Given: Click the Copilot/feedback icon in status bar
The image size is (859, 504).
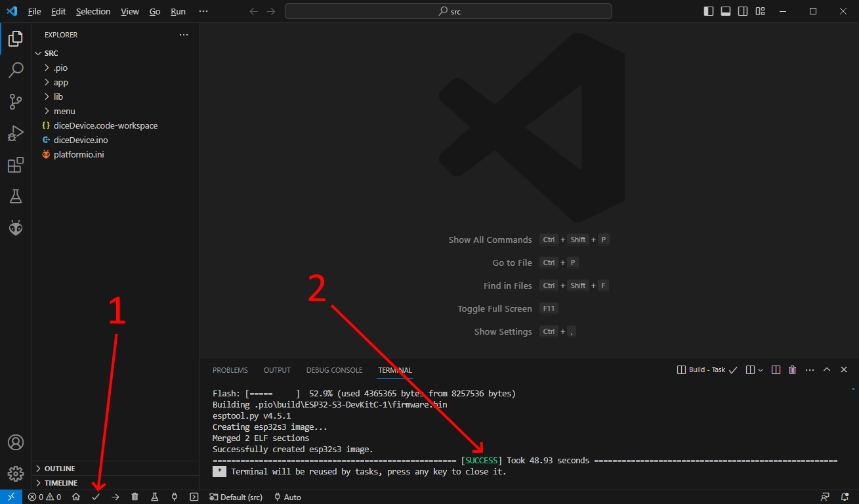Looking at the screenshot, I should click(x=825, y=497).
